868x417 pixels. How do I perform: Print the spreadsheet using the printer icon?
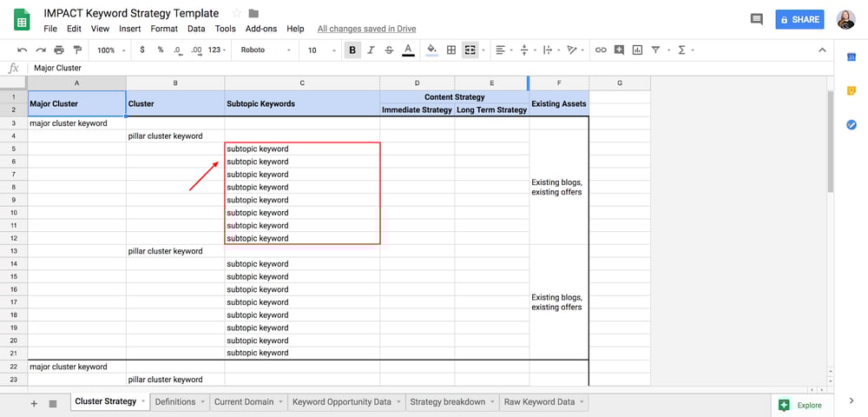[59, 50]
